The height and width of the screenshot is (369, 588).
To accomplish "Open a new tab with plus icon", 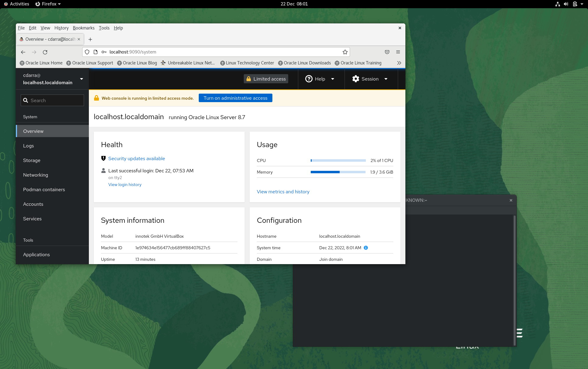I will (90, 39).
